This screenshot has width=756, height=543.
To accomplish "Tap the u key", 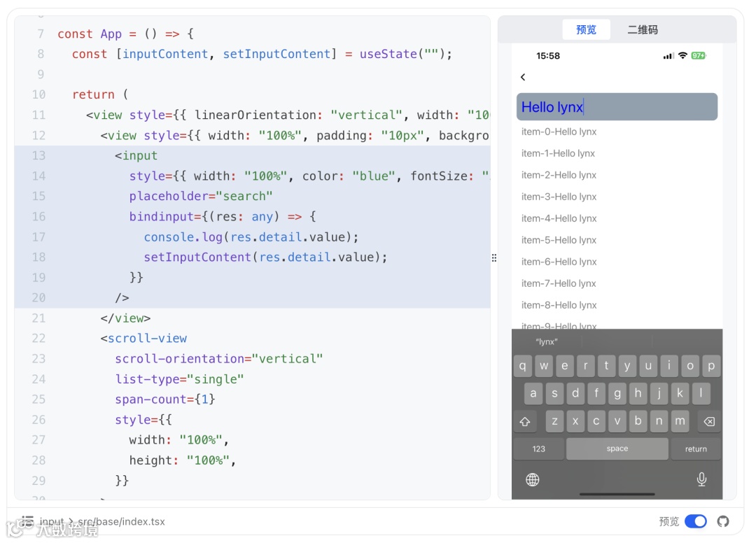I will coord(648,366).
